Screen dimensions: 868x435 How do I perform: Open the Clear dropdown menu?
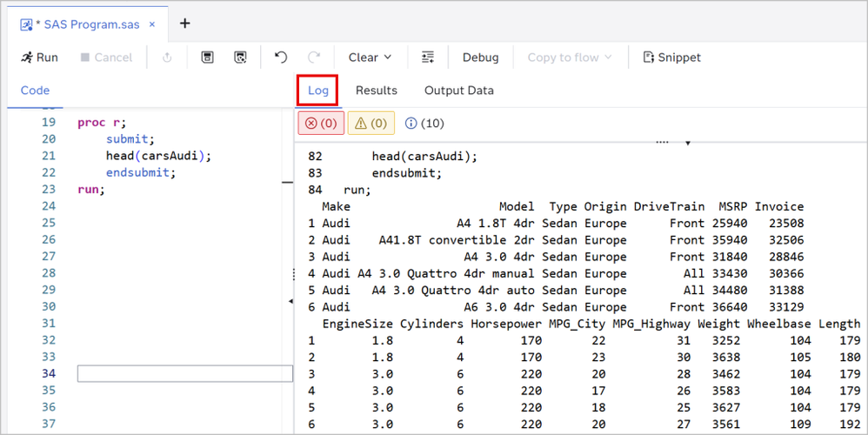point(370,57)
